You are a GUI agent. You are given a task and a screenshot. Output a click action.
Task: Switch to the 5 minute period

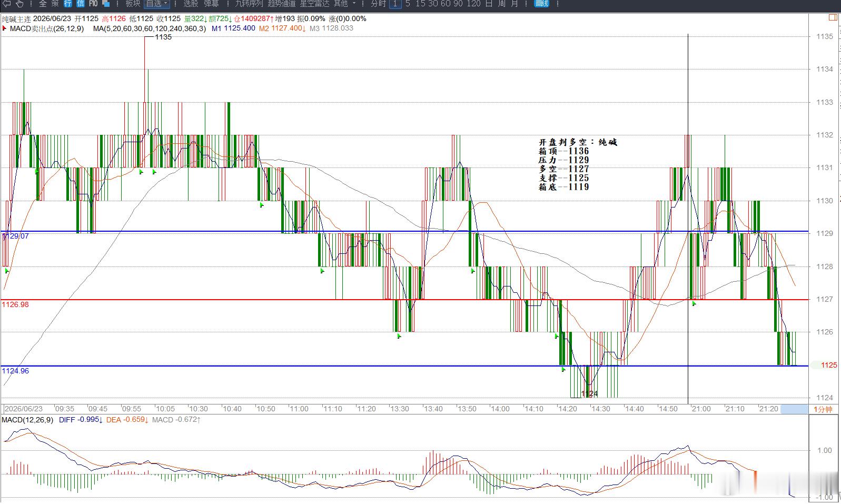tap(408, 4)
